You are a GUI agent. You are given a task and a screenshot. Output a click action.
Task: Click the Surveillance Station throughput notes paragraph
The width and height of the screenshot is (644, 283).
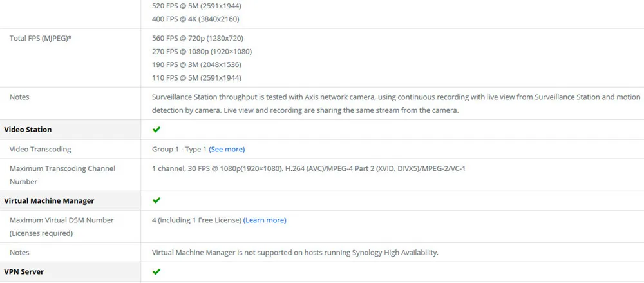tap(396, 104)
